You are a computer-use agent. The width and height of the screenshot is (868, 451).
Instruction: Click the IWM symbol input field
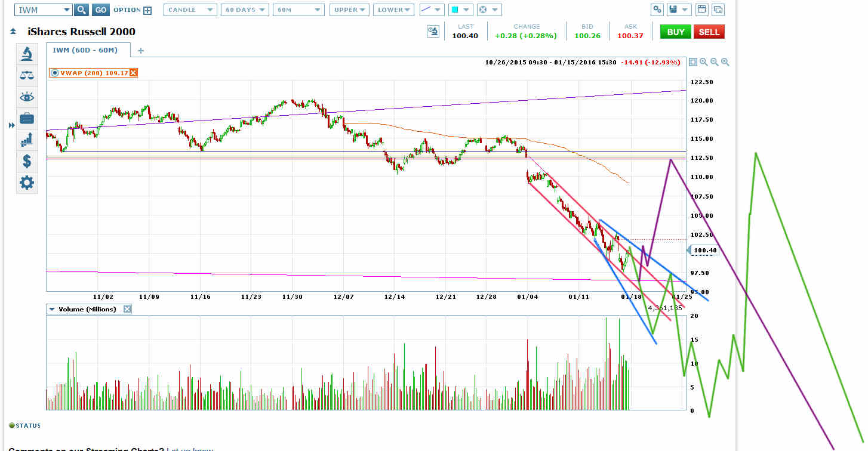pyautogui.click(x=37, y=10)
